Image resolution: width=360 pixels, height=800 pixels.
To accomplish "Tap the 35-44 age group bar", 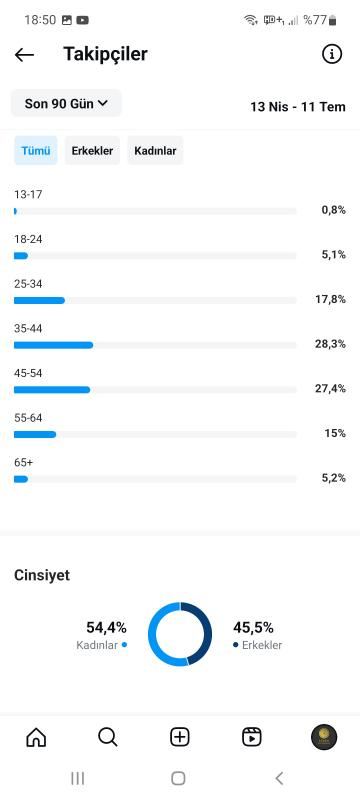I will tap(155, 345).
